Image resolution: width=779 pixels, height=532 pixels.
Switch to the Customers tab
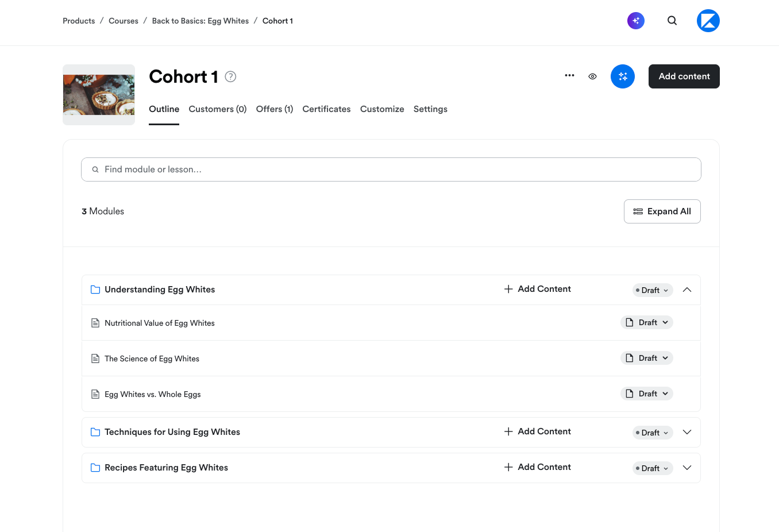218,109
